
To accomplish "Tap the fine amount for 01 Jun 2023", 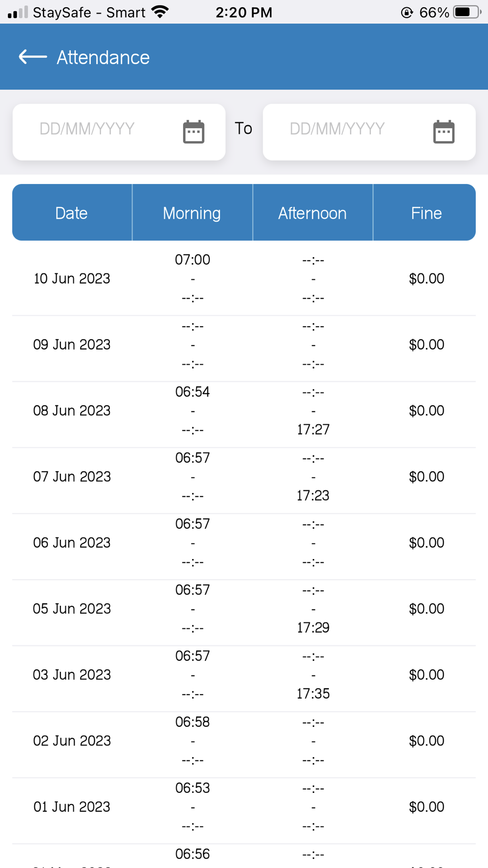I will (426, 807).
